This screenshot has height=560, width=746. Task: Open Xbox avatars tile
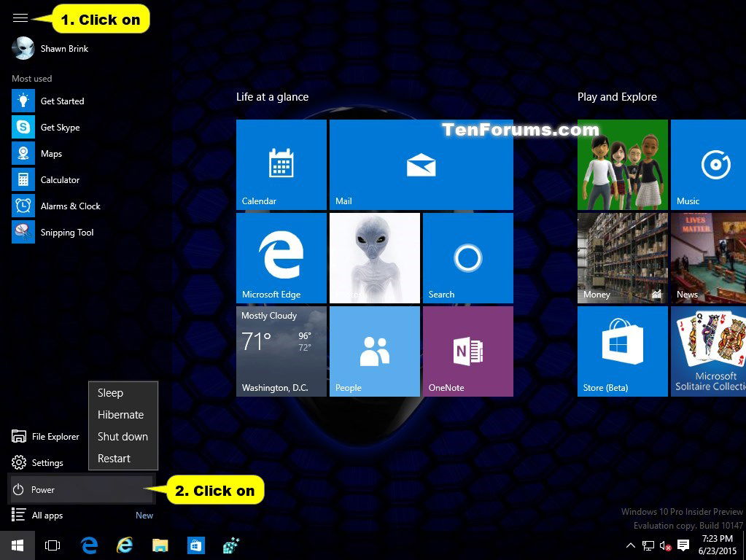coord(622,165)
